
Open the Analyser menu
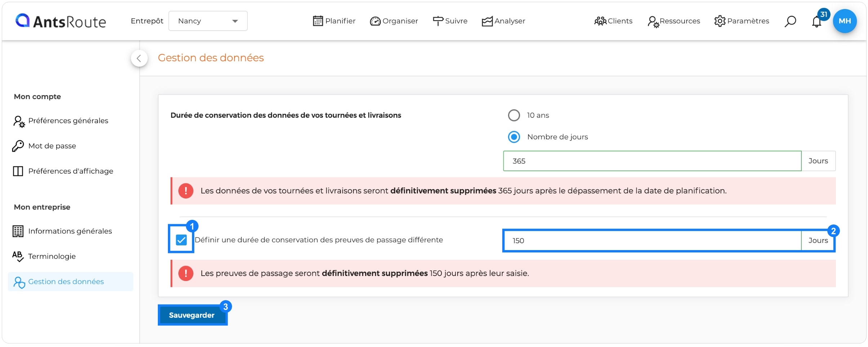tap(510, 21)
